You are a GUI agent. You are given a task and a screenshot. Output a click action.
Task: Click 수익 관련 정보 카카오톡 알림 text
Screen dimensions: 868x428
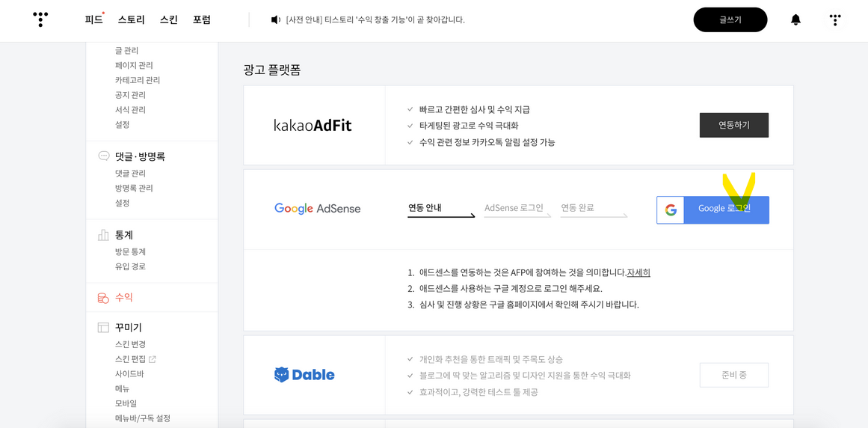pos(487,142)
